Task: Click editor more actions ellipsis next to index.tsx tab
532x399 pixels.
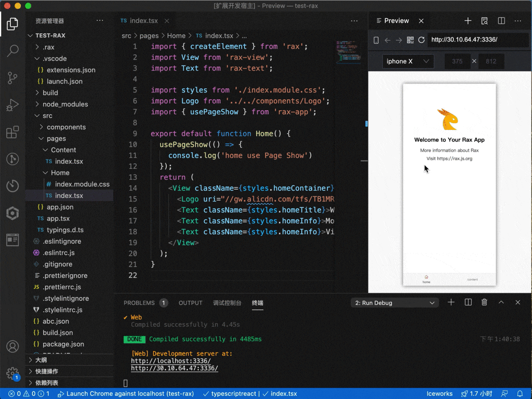Action: pyautogui.click(x=354, y=21)
